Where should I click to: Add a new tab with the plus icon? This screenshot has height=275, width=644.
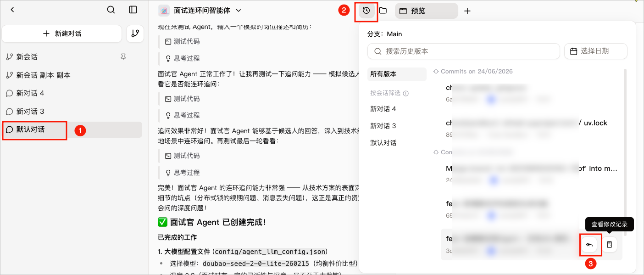[x=467, y=11]
